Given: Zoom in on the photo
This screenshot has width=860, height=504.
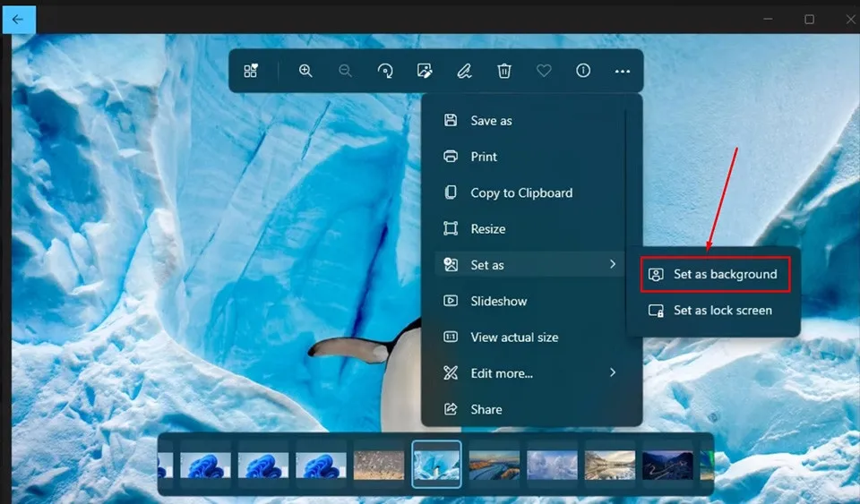Looking at the screenshot, I should pos(305,71).
